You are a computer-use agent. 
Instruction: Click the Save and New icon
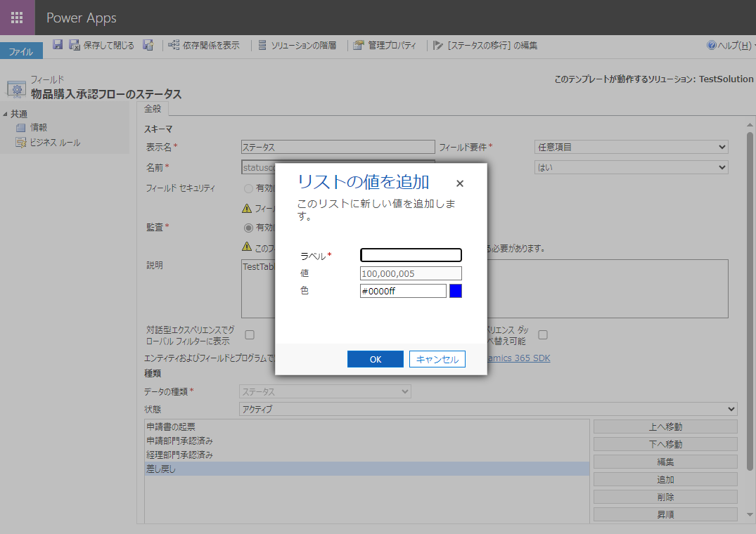[148, 45]
